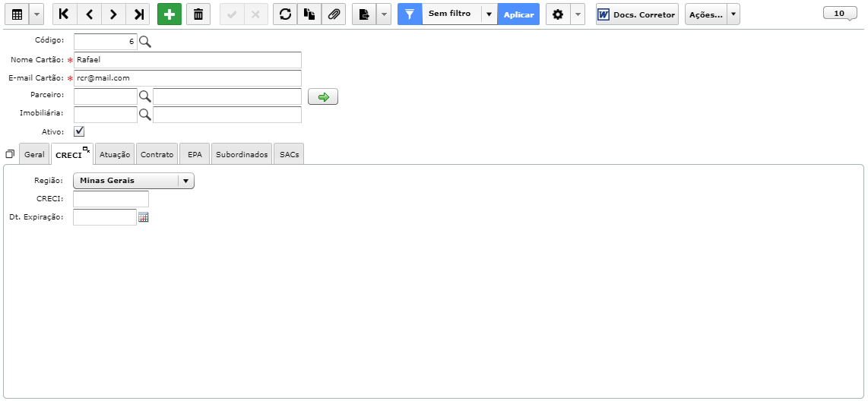
Task: Search by Código using the magnifier
Action: click(145, 42)
